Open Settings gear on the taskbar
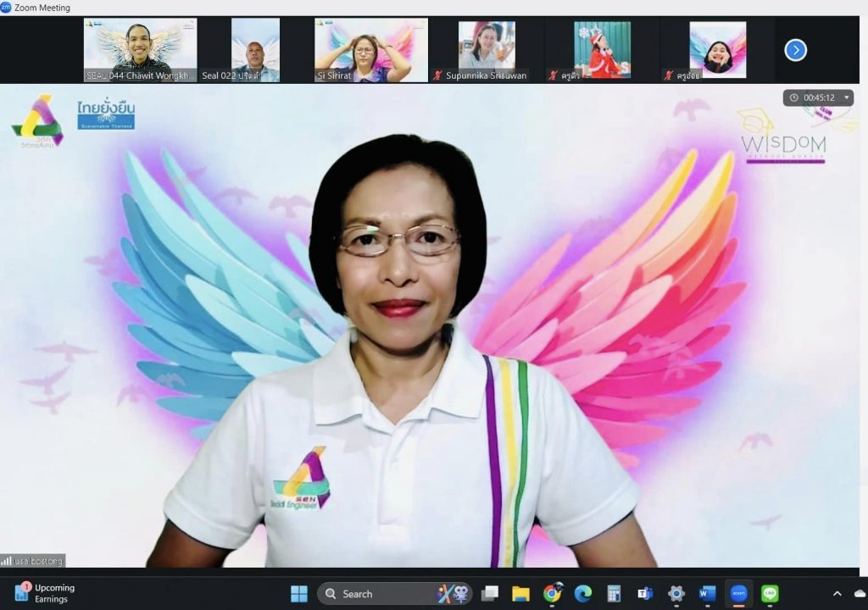This screenshot has height=610, width=868. 676,594
